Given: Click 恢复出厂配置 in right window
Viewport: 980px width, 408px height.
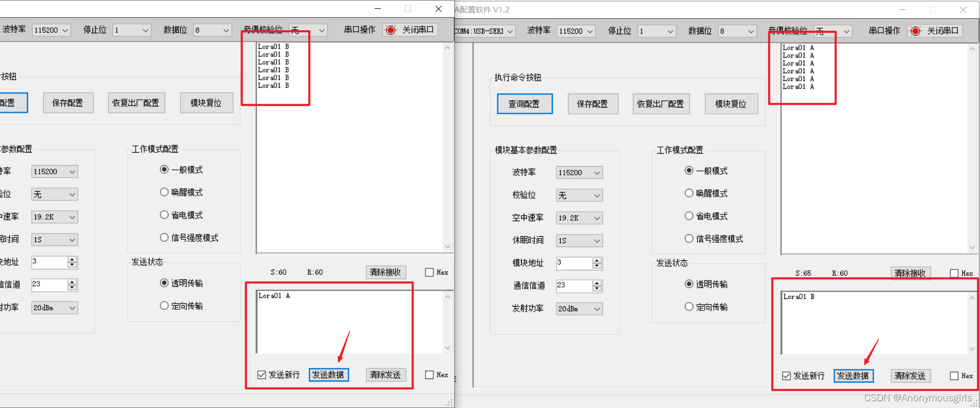Looking at the screenshot, I should [x=660, y=104].
